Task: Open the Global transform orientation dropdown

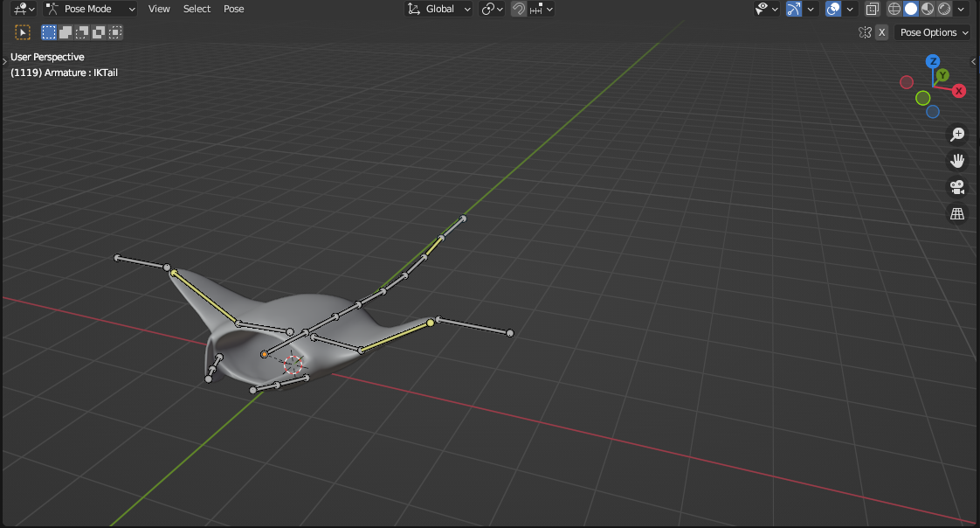Action: (x=438, y=9)
